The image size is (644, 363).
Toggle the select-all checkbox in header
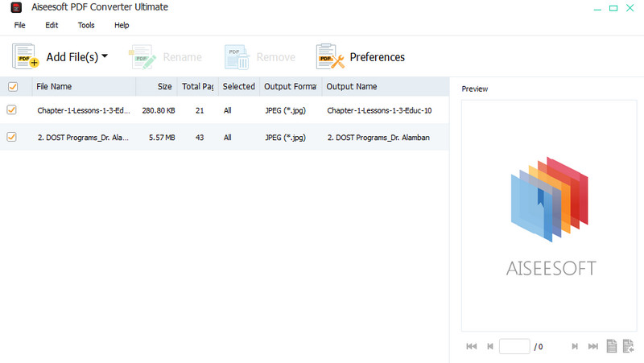[12, 87]
